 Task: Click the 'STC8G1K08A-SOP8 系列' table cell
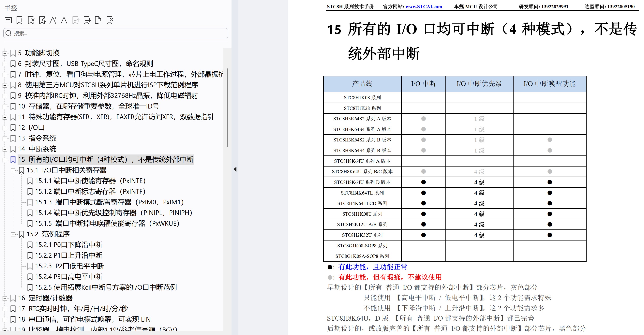tap(362, 256)
